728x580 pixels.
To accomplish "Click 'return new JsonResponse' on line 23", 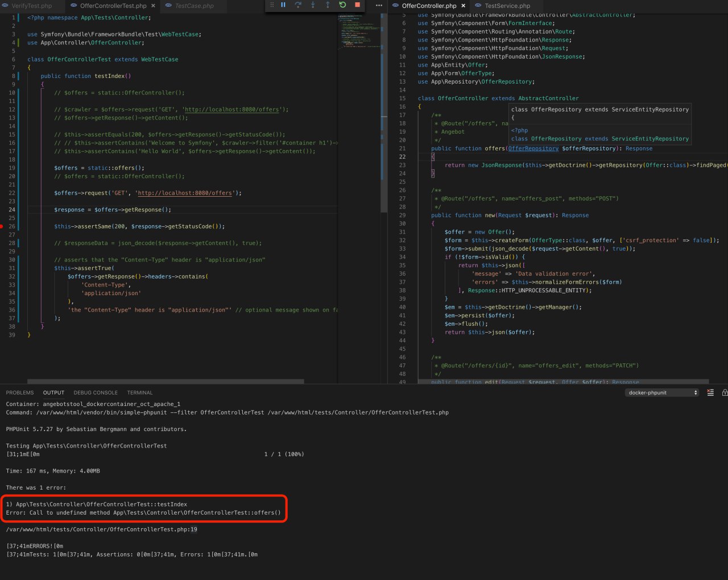I will coord(586,165).
